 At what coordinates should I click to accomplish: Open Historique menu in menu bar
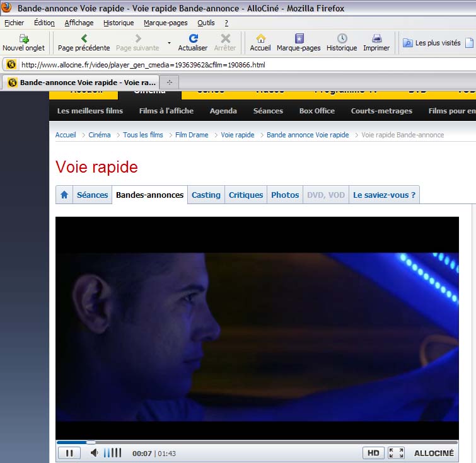pyautogui.click(x=119, y=23)
